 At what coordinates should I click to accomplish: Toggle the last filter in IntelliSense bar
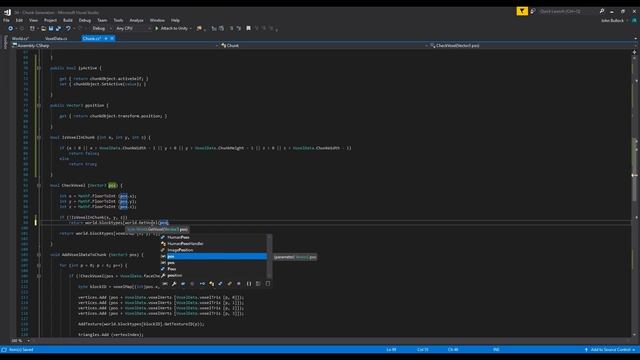pyautogui.click(x=268, y=283)
